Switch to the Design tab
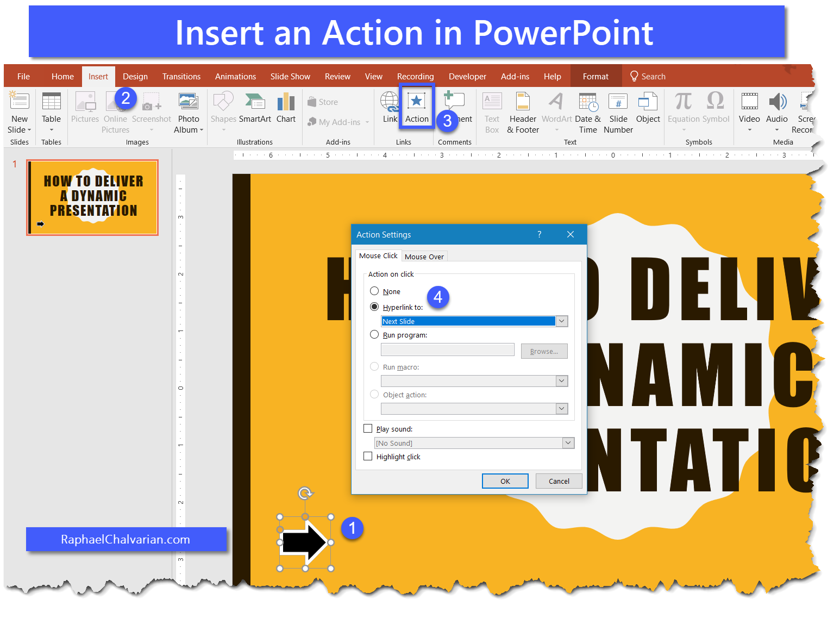Image resolution: width=840 pixels, height=618 pixels. click(x=135, y=77)
